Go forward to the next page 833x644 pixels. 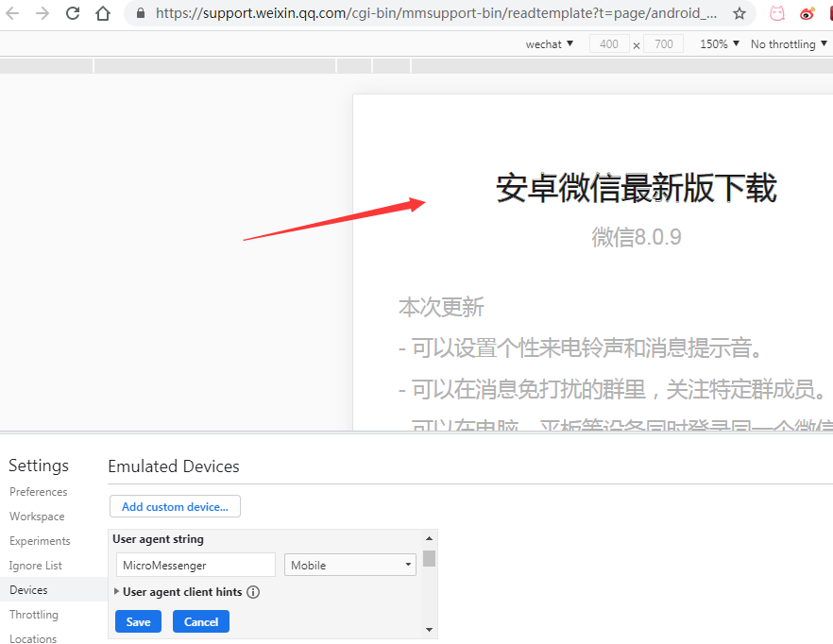[x=42, y=13]
